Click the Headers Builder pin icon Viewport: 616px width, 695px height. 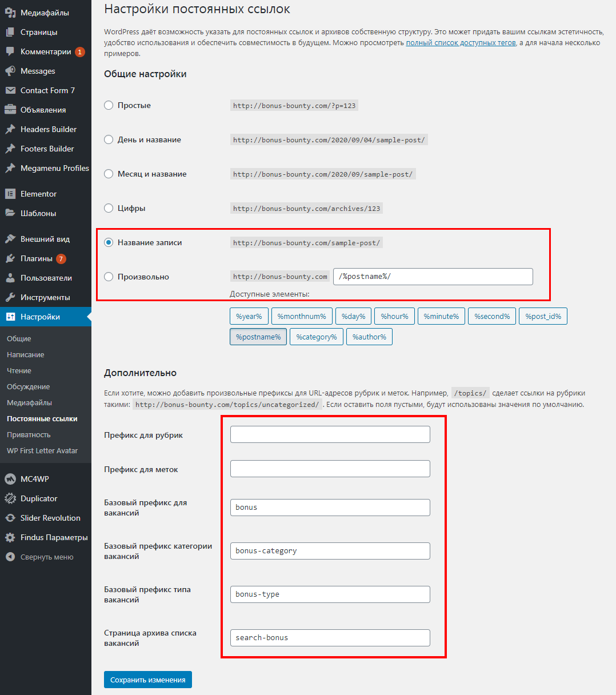point(10,129)
